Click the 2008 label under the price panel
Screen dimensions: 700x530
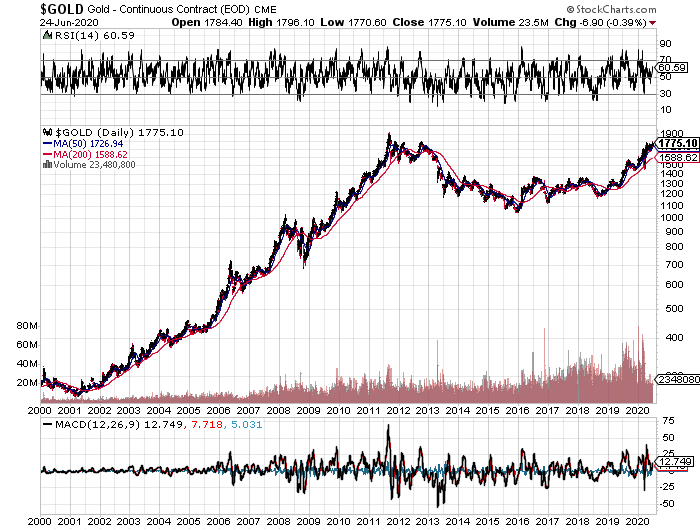[277, 410]
